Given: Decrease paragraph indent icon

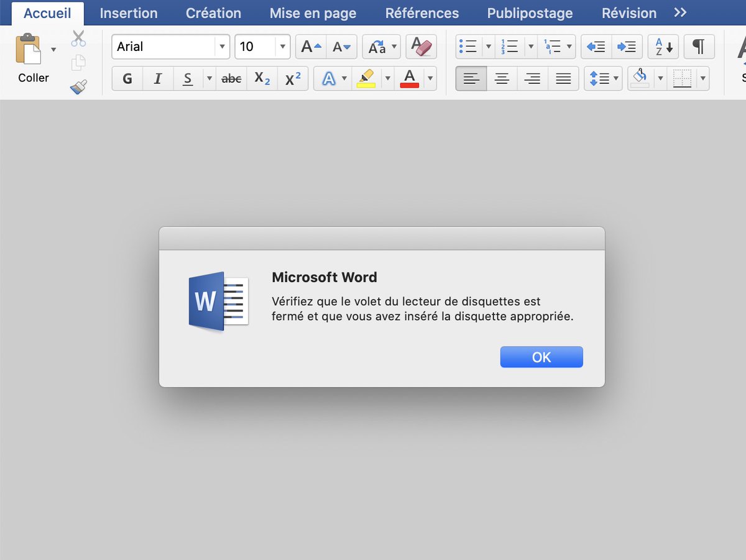Looking at the screenshot, I should [597, 47].
